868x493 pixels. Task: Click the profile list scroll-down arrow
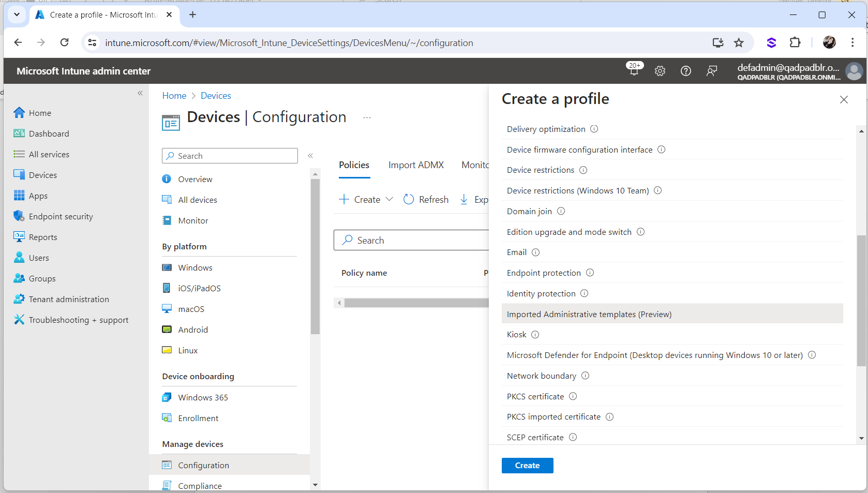point(861,438)
